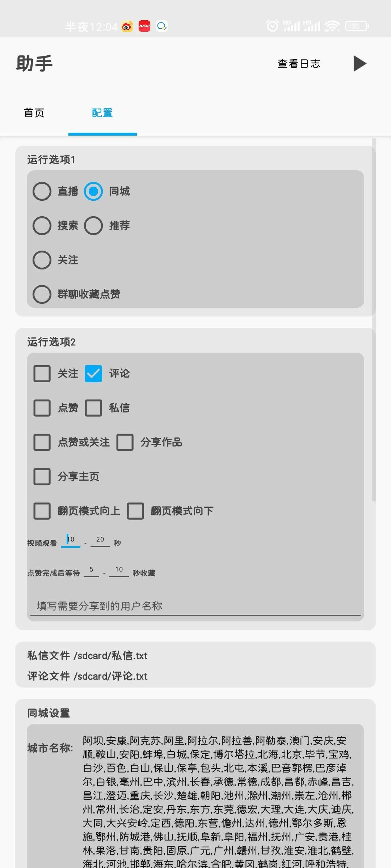The height and width of the screenshot is (868, 391).
Task: Select the 推荐 radio option
Action: pyautogui.click(x=93, y=225)
